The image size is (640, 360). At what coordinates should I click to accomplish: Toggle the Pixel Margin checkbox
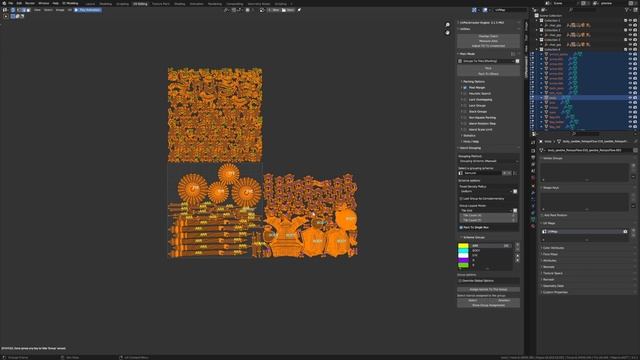point(465,87)
